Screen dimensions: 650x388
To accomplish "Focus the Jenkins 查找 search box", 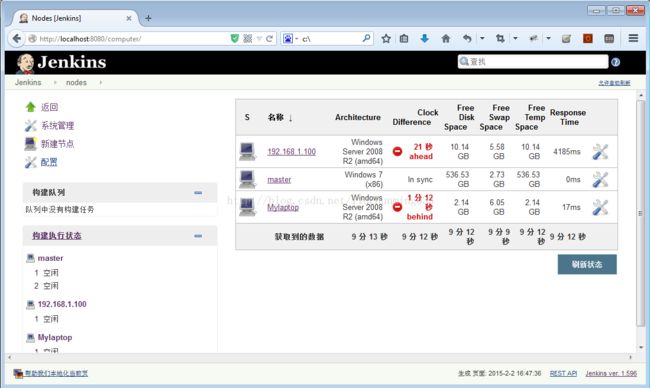I will pos(533,62).
